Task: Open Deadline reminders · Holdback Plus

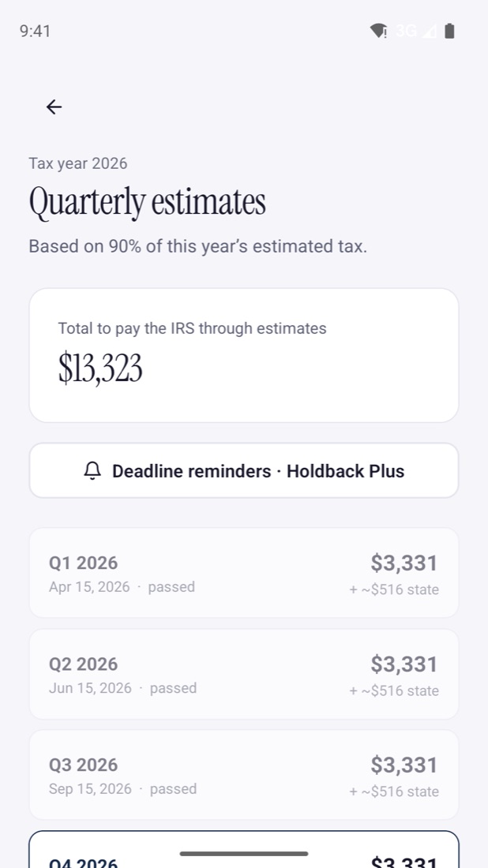Action: click(244, 470)
